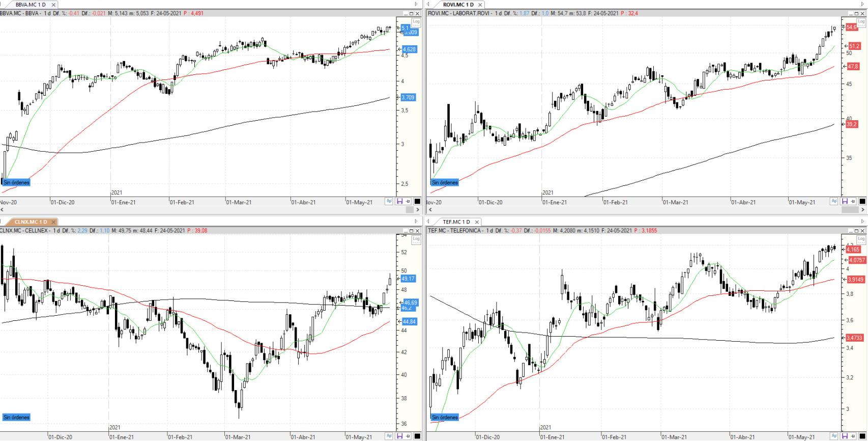The width and height of the screenshot is (868, 441).
Task: Open black color swatch in BBVA chart
Action: [417, 202]
